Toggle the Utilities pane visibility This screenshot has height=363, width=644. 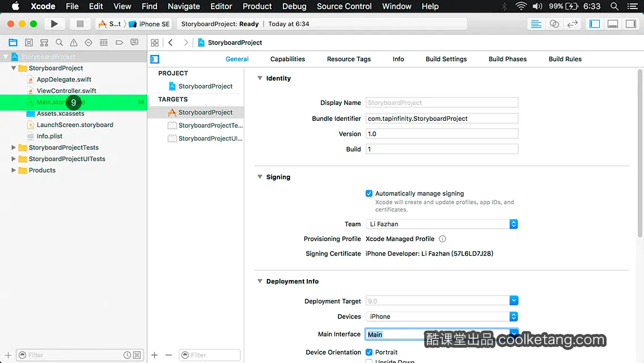click(631, 24)
